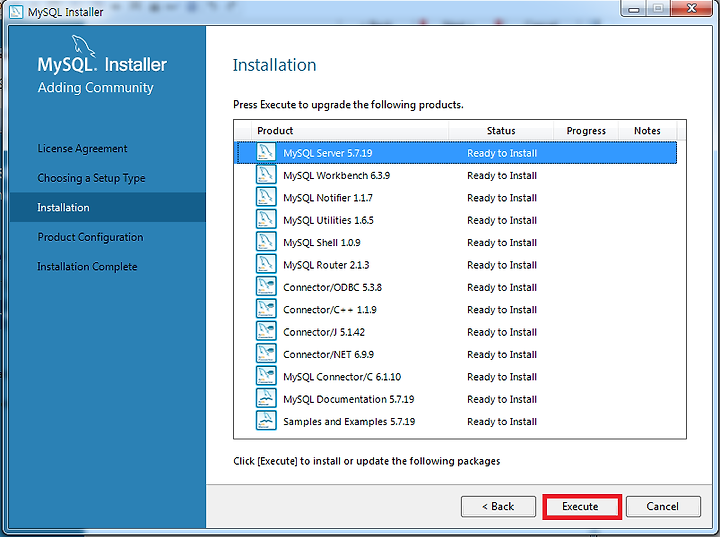Click the MySQL Shell 1.0.9 product icon
The image size is (720, 537).
[266, 242]
